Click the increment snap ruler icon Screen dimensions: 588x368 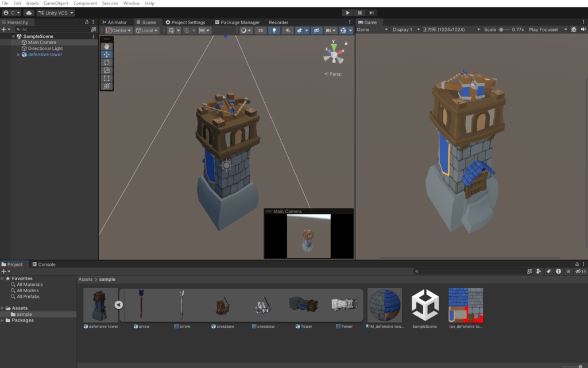coord(204,30)
